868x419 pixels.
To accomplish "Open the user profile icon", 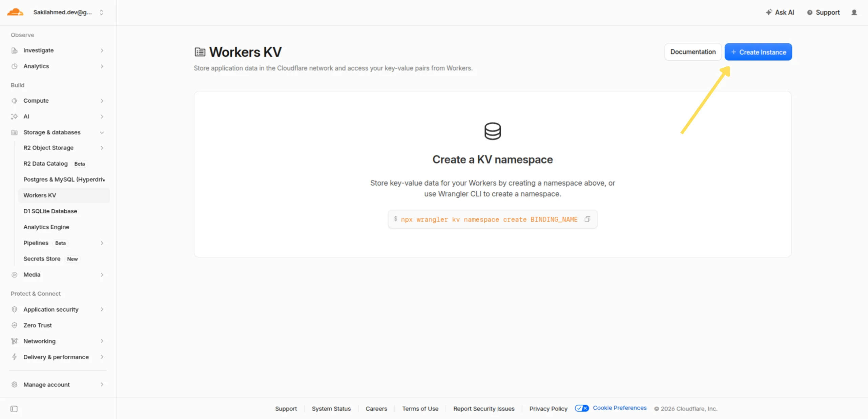I will [x=854, y=13].
